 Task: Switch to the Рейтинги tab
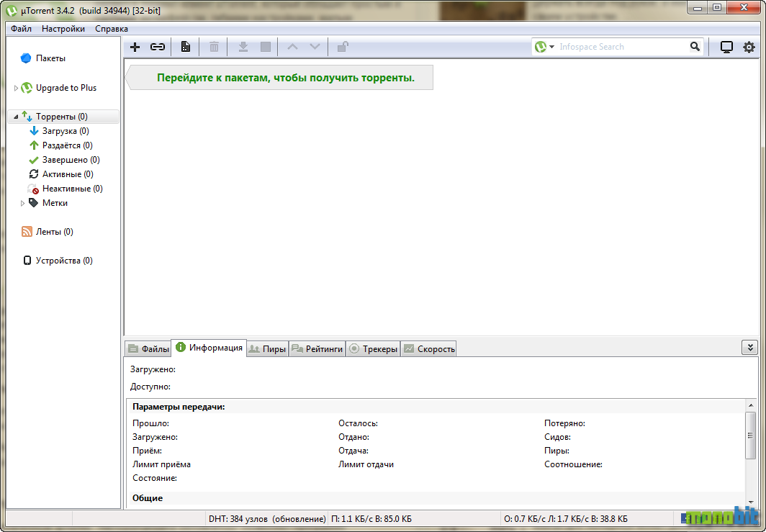pos(317,349)
